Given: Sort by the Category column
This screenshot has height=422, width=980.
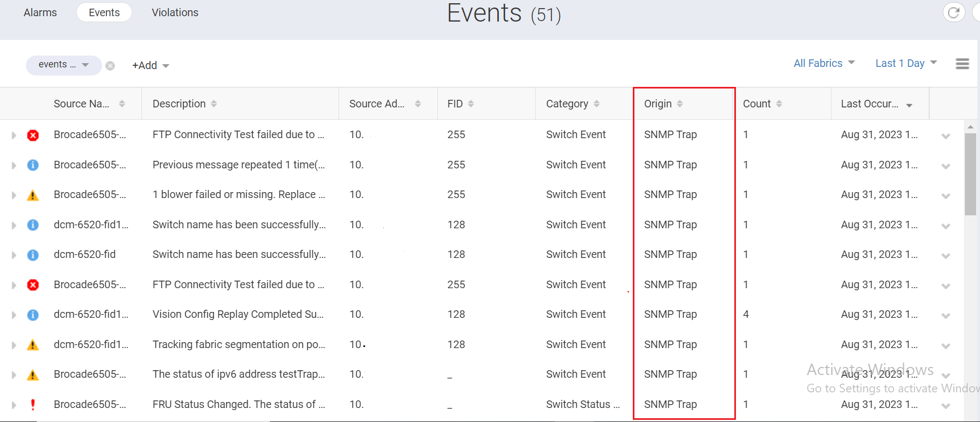Looking at the screenshot, I should (596, 104).
